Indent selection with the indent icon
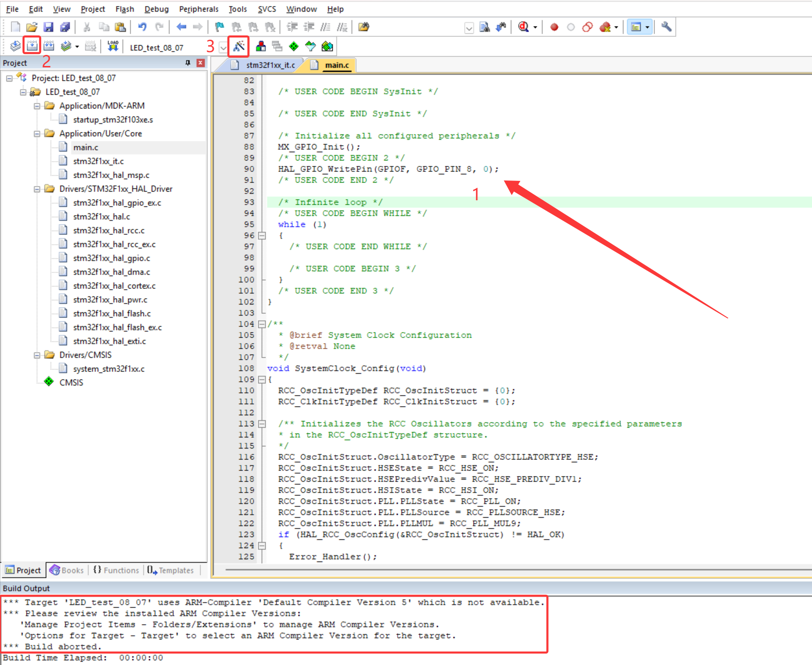Screen dimensions: 812x665 click(292, 27)
